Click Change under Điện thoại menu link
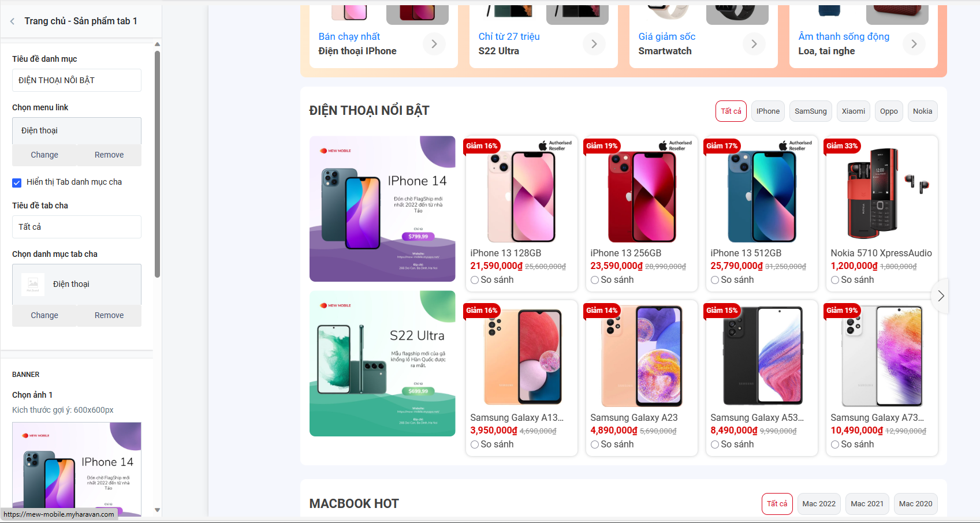 coord(44,155)
